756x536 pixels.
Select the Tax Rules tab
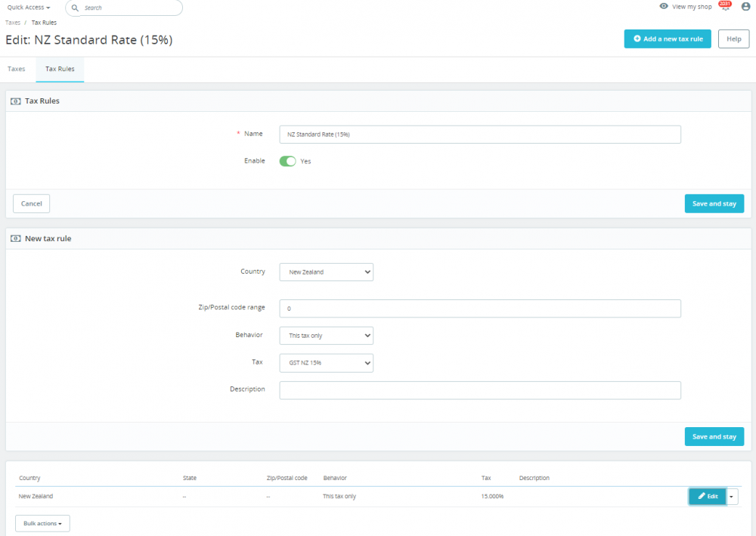(60, 69)
